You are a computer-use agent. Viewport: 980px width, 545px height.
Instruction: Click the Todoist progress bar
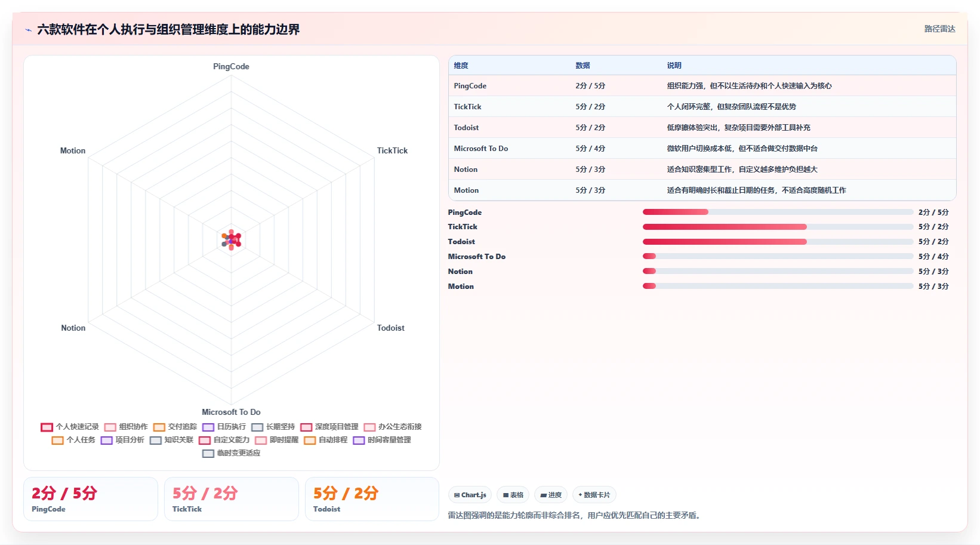[778, 242]
